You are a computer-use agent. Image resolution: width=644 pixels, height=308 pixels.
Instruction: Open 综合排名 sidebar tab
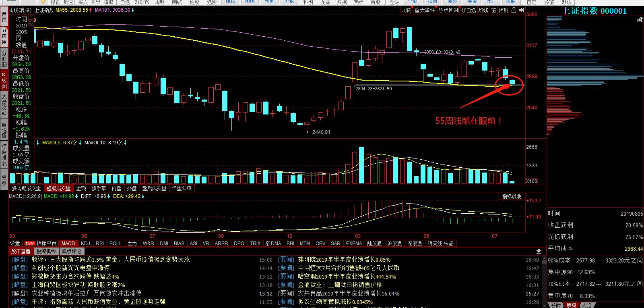[4, 155]
